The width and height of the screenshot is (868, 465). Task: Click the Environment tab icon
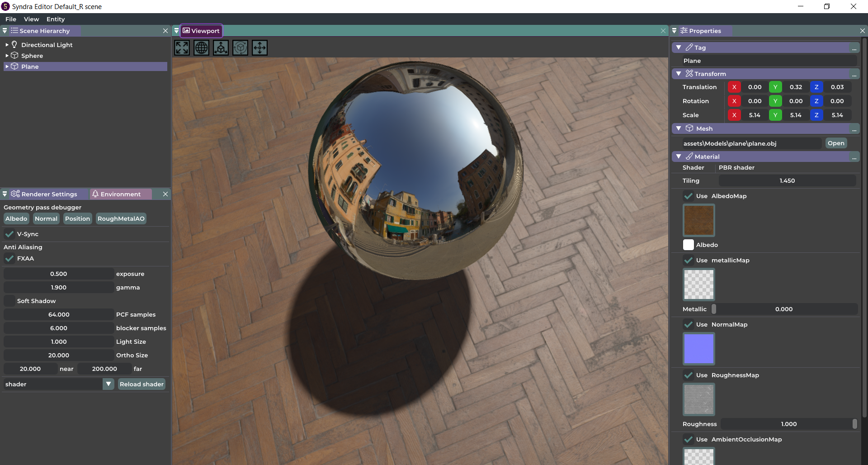[x=95, y=194]
